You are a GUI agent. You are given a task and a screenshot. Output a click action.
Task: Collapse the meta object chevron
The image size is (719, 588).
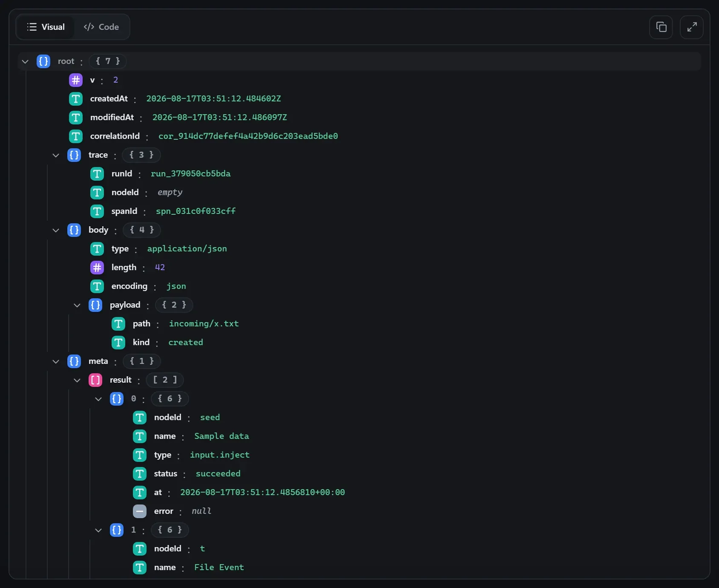click(56, 361)
